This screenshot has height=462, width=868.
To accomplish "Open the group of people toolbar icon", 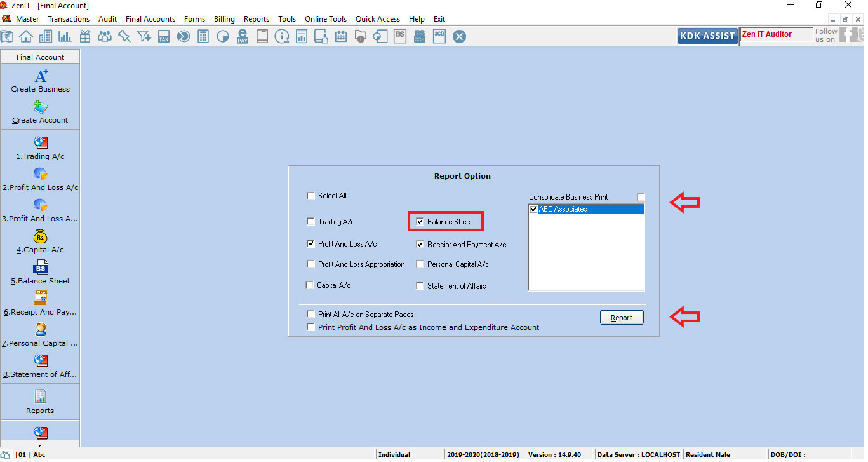I will 104,36.
